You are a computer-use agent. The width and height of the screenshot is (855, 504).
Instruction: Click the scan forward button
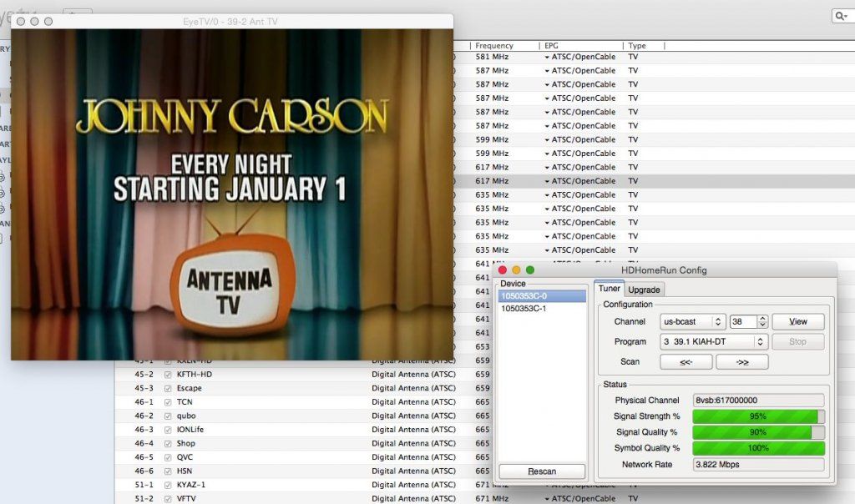742,362
